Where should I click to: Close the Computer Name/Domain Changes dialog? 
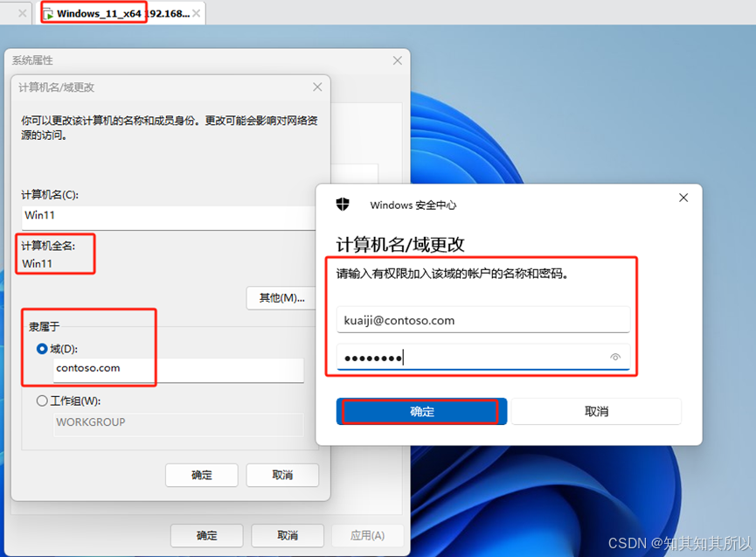[317, 87]
